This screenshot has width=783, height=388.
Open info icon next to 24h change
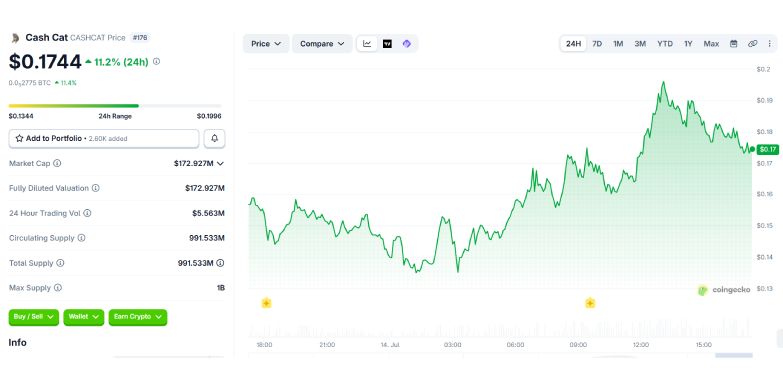point(156,61)
